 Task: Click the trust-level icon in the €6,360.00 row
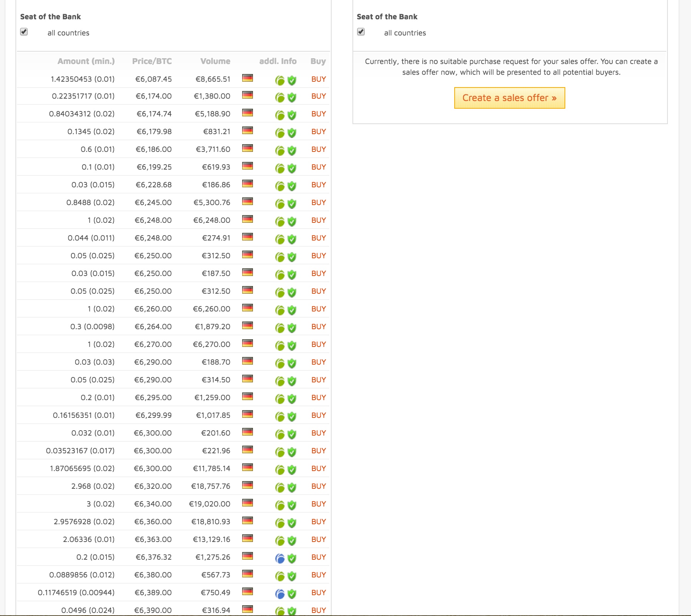tap(280, 523)
